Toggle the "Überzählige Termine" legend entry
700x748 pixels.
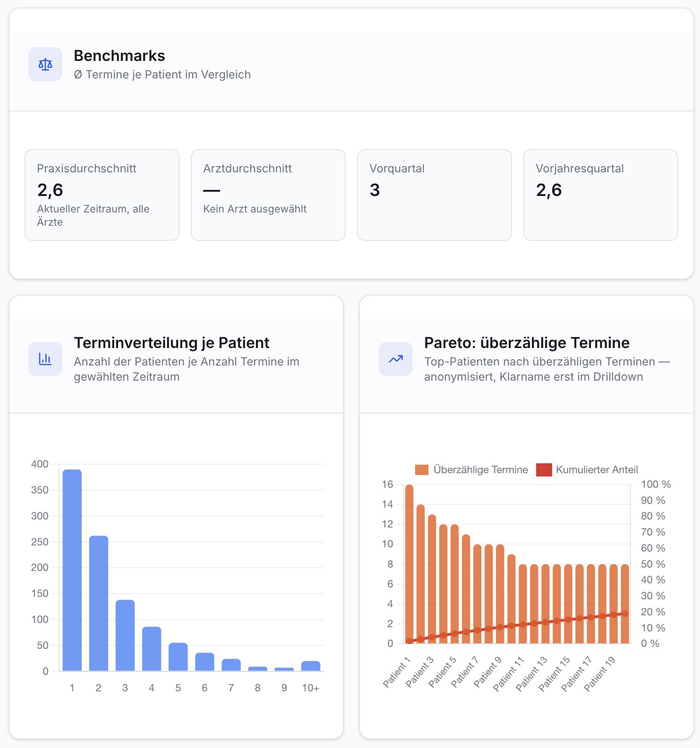click(471, 470)
